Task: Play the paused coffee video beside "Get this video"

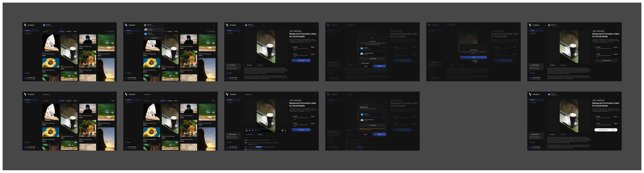Action: [x=266, y=46]
